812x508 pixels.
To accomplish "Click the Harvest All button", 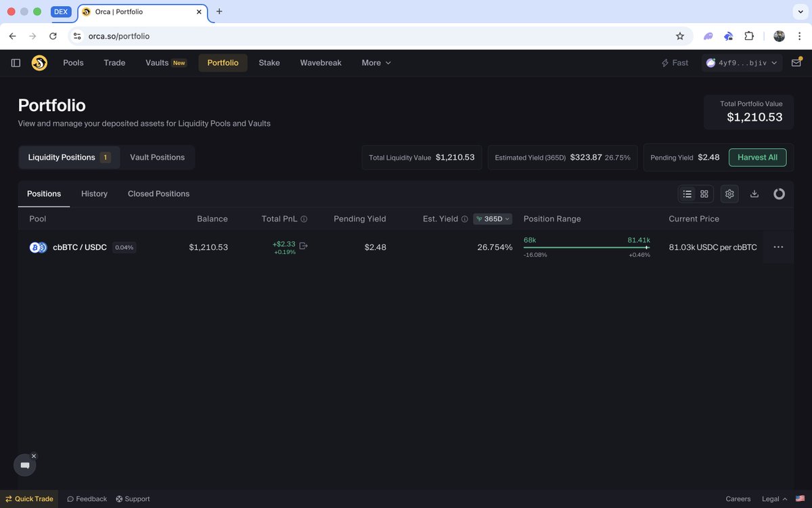I will pos(757,157).
